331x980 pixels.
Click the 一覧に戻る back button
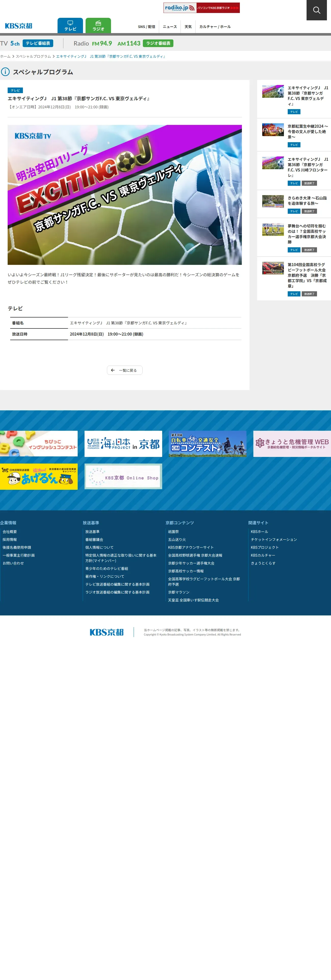[125, 370]
